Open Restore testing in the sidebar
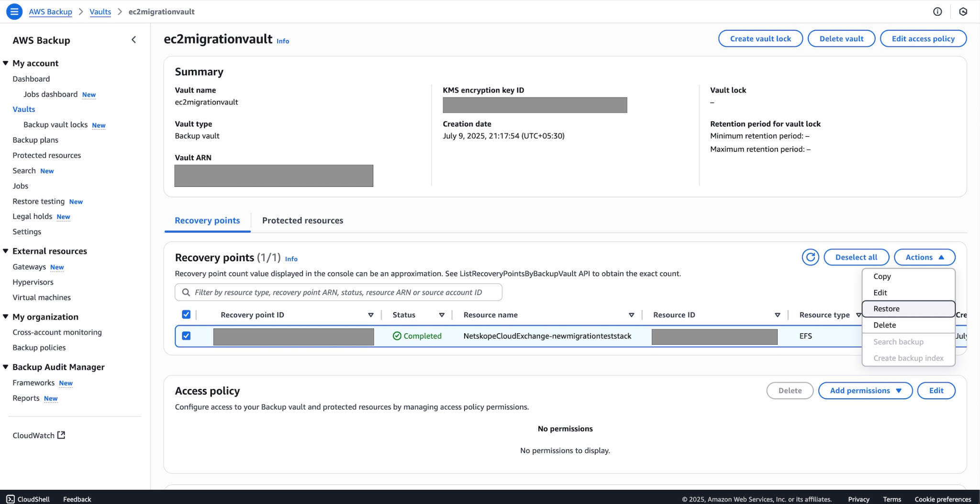 [39, 201]
